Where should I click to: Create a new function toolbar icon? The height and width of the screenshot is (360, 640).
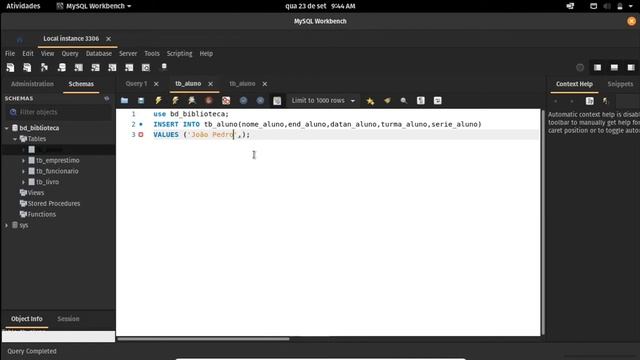(129, 67)
